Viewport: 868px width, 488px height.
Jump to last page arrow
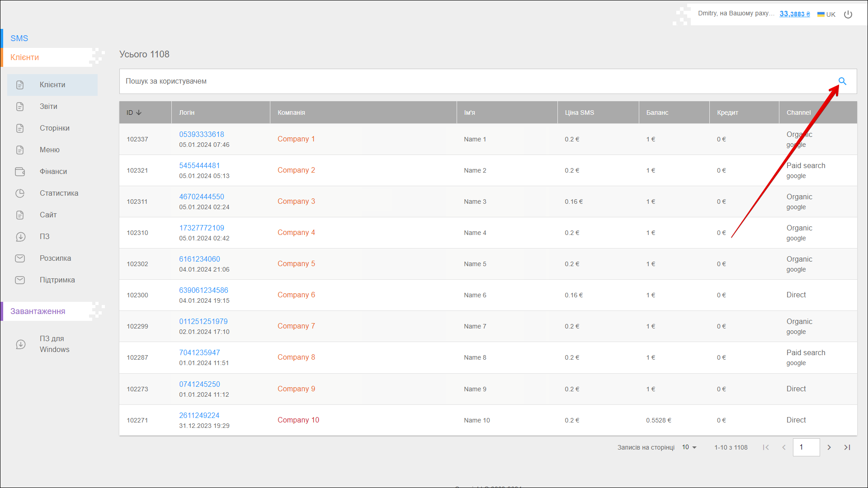pyautogui.click(x=847, y=447)
